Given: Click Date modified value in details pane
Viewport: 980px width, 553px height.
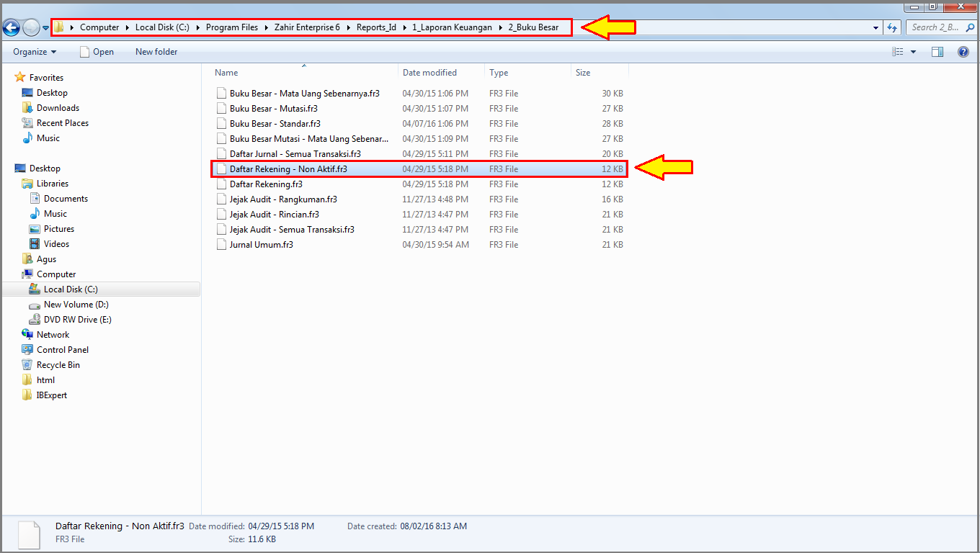Looking at the screenshot, I should pos(281,526).
